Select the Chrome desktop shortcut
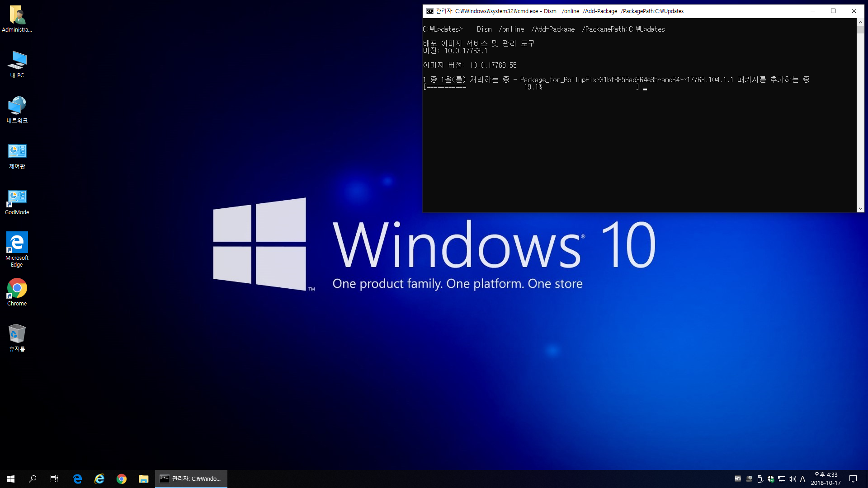868x488 pixels. tap(17, 292)
